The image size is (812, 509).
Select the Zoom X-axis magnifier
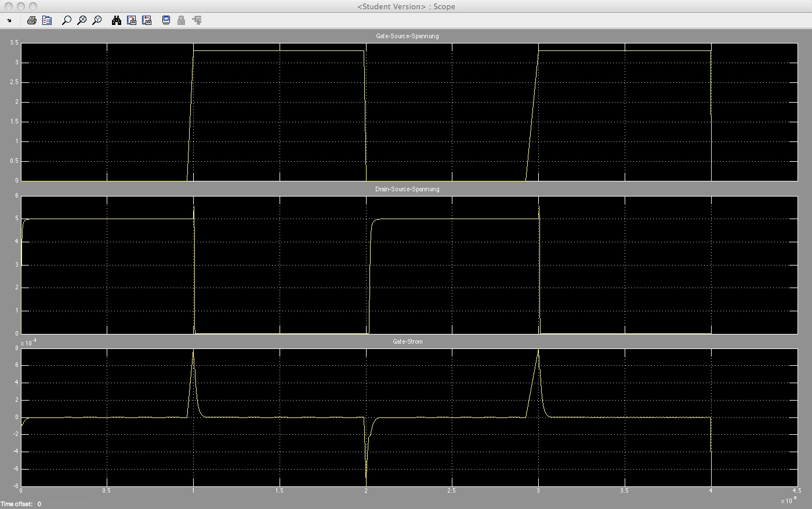(82, 20)
